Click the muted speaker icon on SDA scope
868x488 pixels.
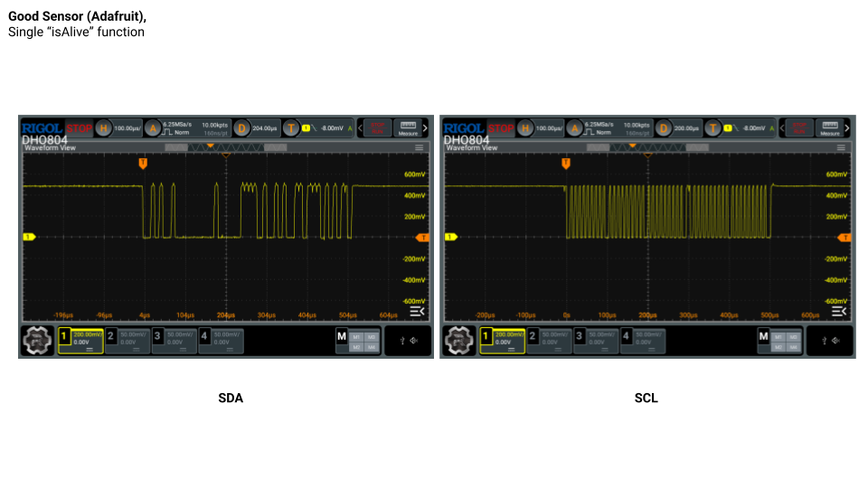click(414, 341)
